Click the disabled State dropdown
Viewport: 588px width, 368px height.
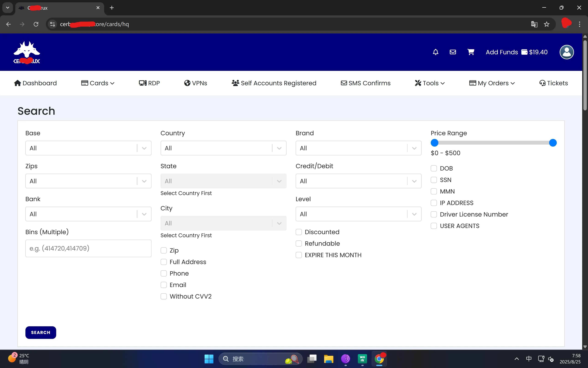click(x=223, y=181)
